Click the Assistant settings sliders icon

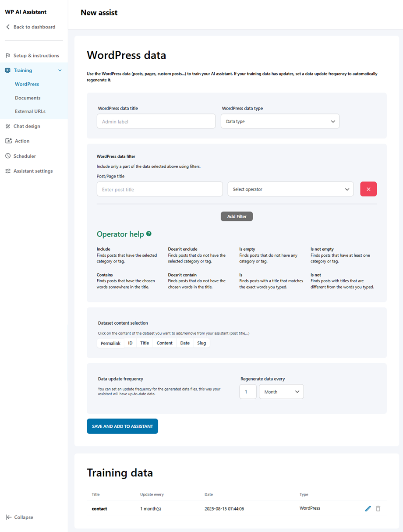click(x=8, y=171)
